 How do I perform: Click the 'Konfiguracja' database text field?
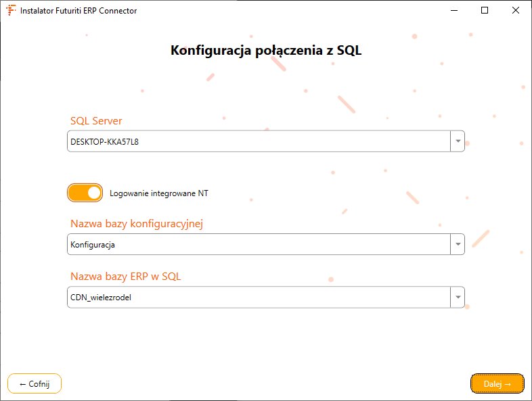click(257, 244)
